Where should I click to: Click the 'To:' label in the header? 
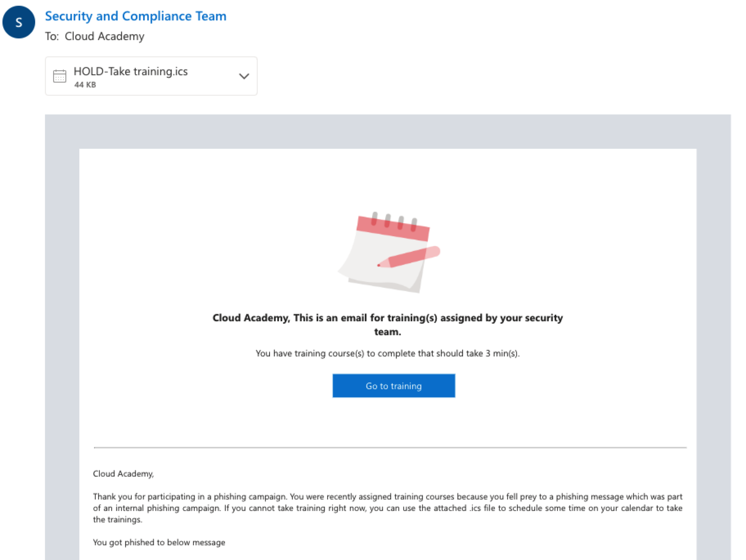[52, 36]
